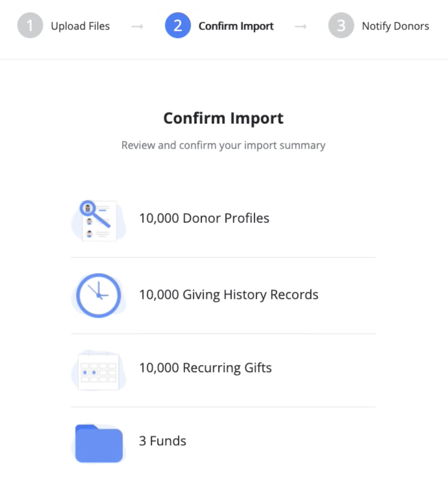Go to the Upload Files step
448x480 pixels.
(80, 26)
